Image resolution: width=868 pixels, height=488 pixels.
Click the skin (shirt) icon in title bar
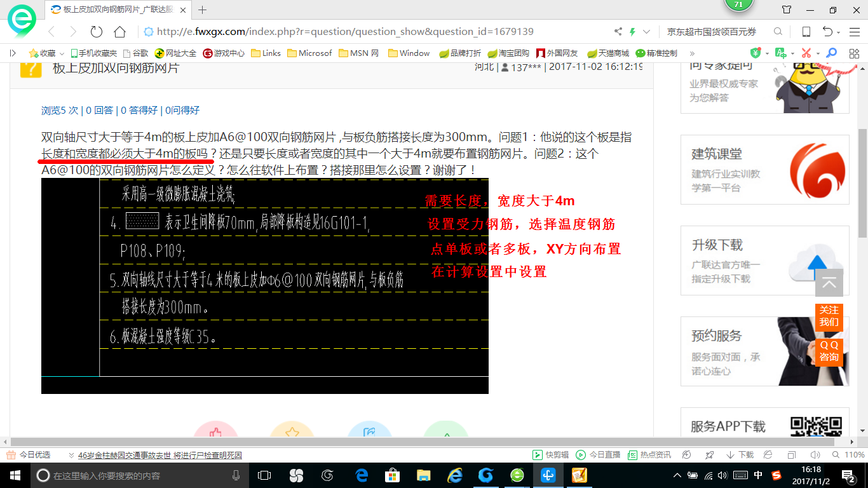tap(787, 10)
